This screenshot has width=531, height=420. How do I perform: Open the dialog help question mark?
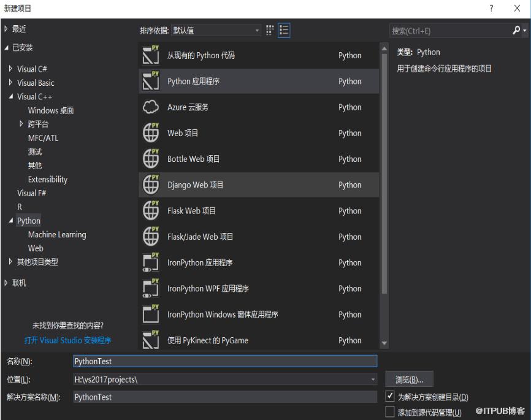(491, 8)
